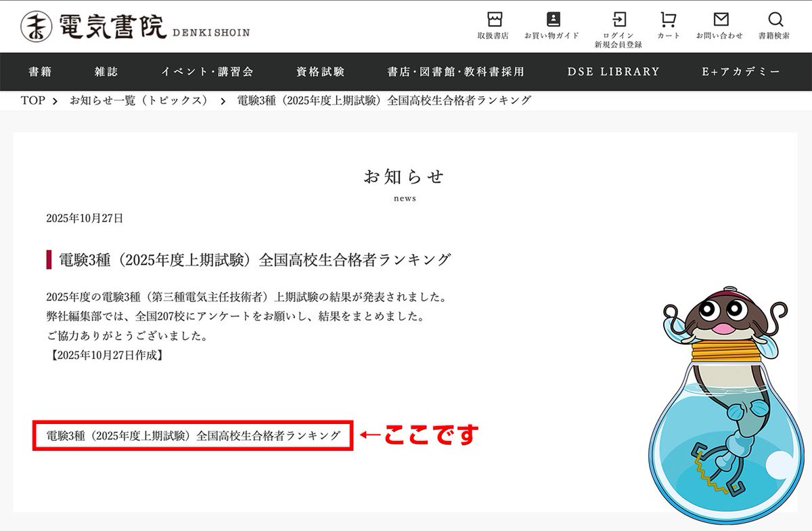The image size is (812, 531).
Task: Click the DENKISHOIN text next to the logo
Action: click(213, 31)
